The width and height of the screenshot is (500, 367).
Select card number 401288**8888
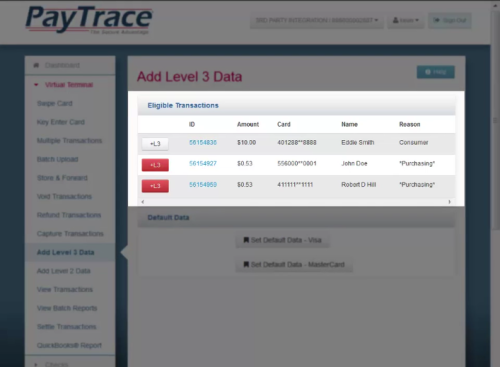297,143
